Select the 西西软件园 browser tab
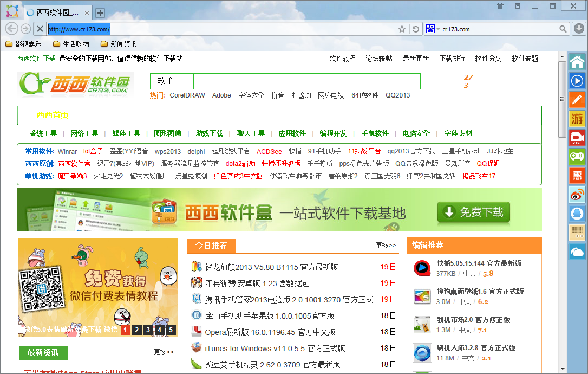 pyautogui.click(x=58, y=13)
